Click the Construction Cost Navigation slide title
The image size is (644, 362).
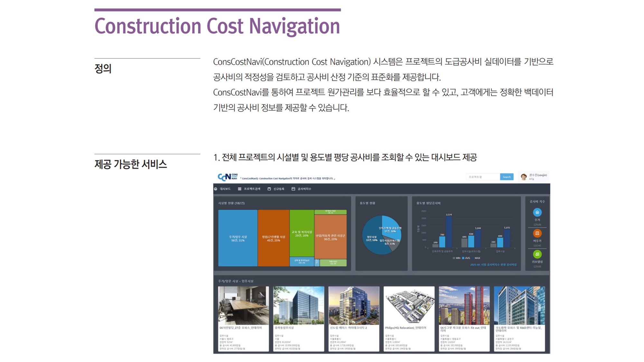coord(217,26)
